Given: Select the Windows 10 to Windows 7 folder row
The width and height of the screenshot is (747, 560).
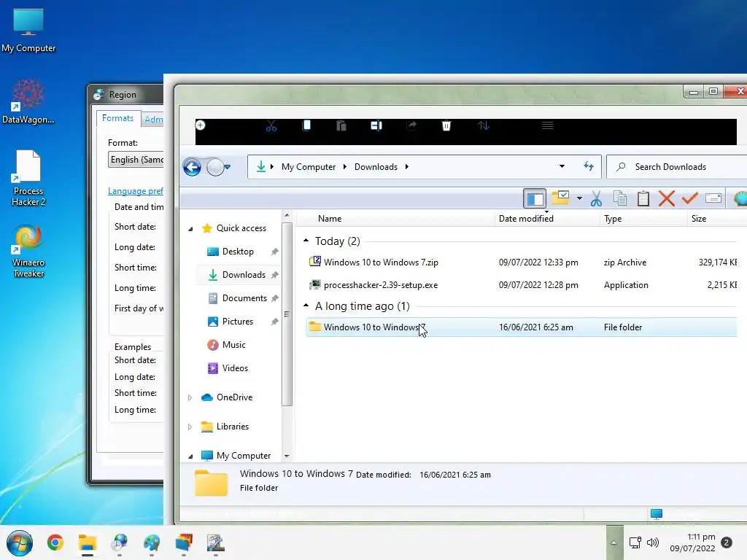Looking at the screenshot, I should pyautogui.click(x=522, y=327).
